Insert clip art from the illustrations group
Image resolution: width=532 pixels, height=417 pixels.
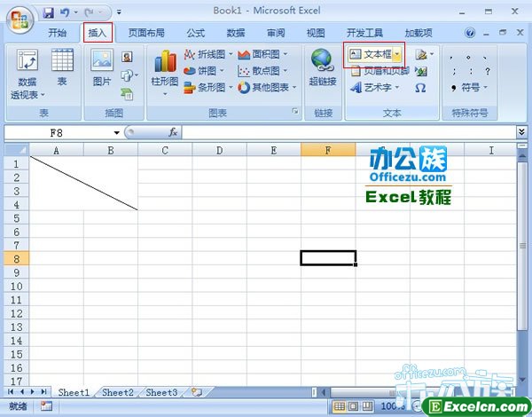(x=127, y=57)
